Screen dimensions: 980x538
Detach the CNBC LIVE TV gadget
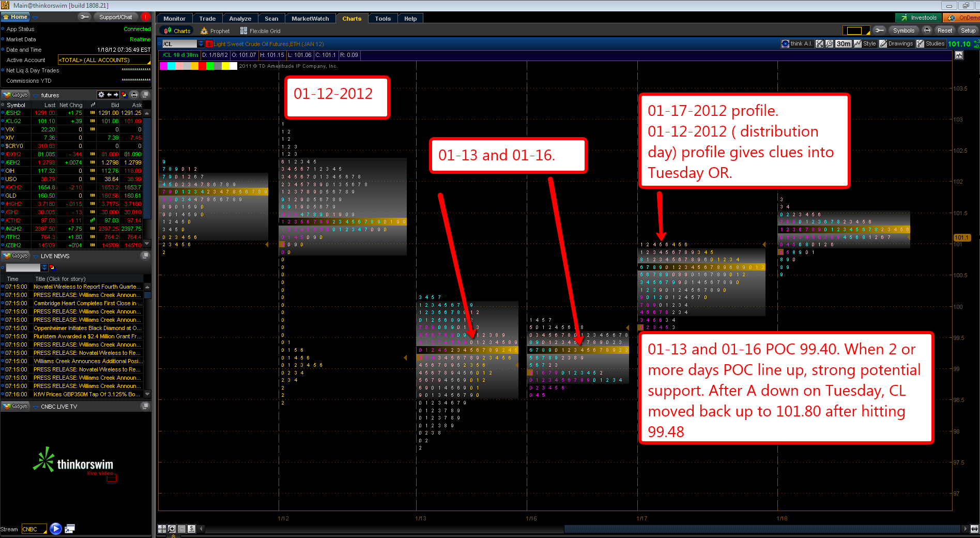point(146,406)
